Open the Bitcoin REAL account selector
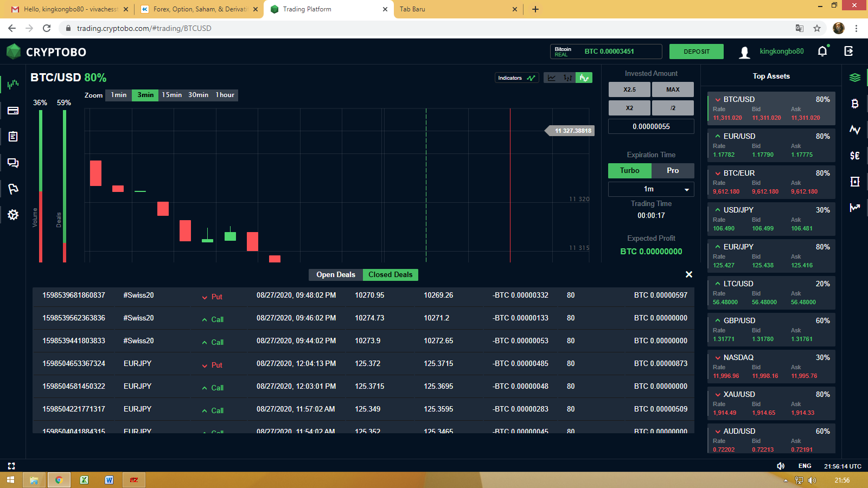The height and width of the screenshot is (488, 868). [x=606, y=52]
